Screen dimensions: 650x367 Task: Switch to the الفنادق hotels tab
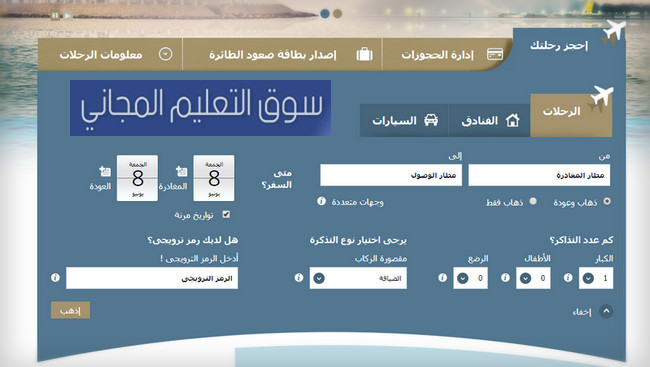pyautogui.click(x=489, y=121)
